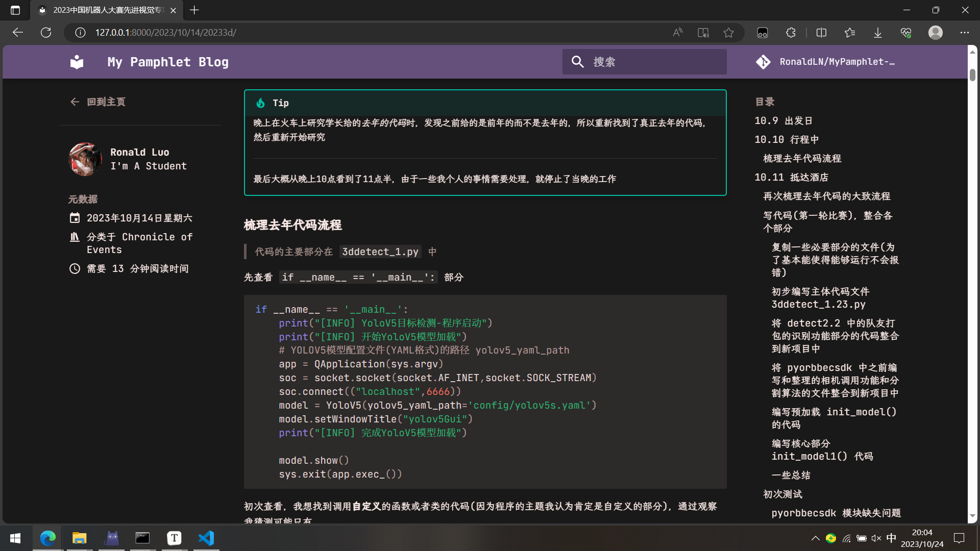This screenshot has height=551, width=980.
Task: Jump to 10.11 抵达酒店 in table of contents
Action: (x=791, y=178)
